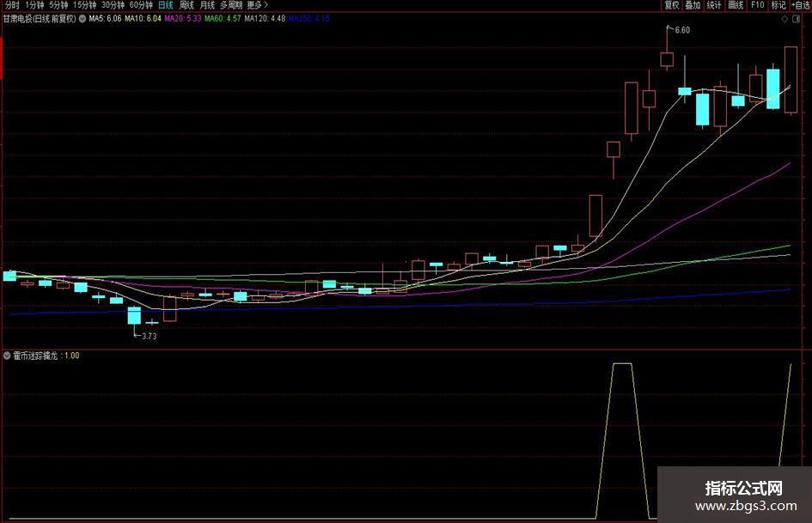Click the diamond icon at chart top-right

[785, 19]
